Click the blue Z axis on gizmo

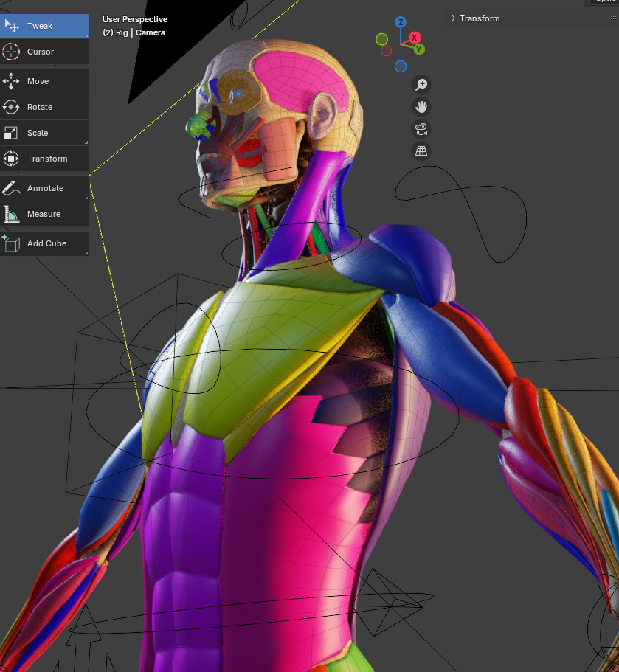click(401, 22)
